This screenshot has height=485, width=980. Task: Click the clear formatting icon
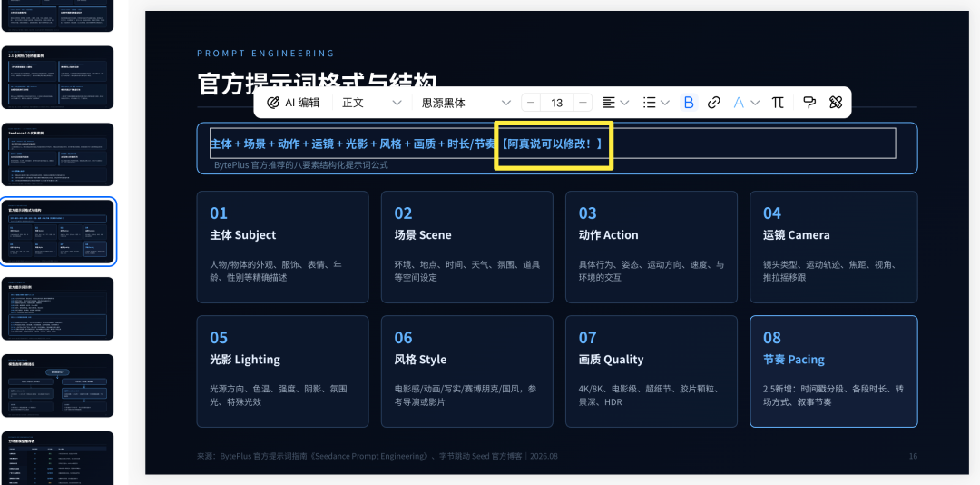click(836, 103)
